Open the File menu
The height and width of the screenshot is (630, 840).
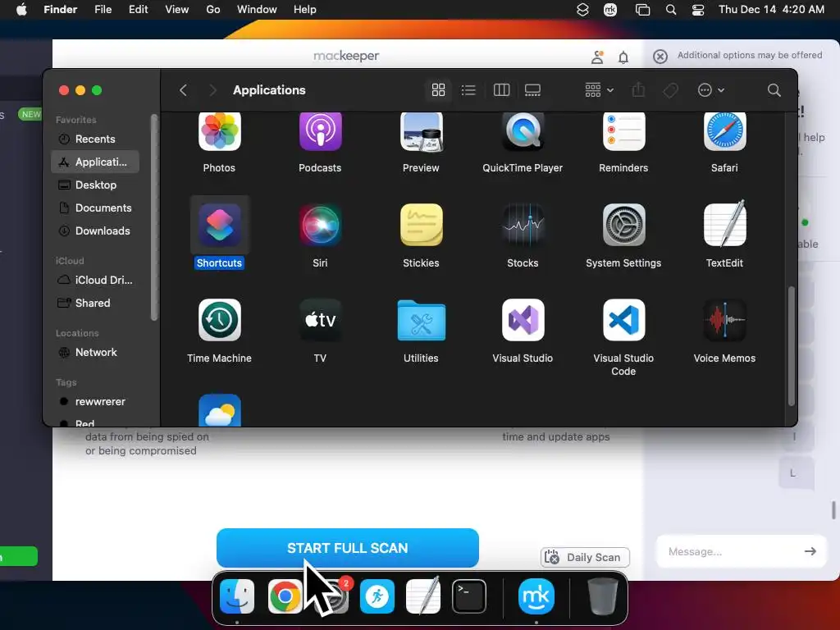click(103, 10)
